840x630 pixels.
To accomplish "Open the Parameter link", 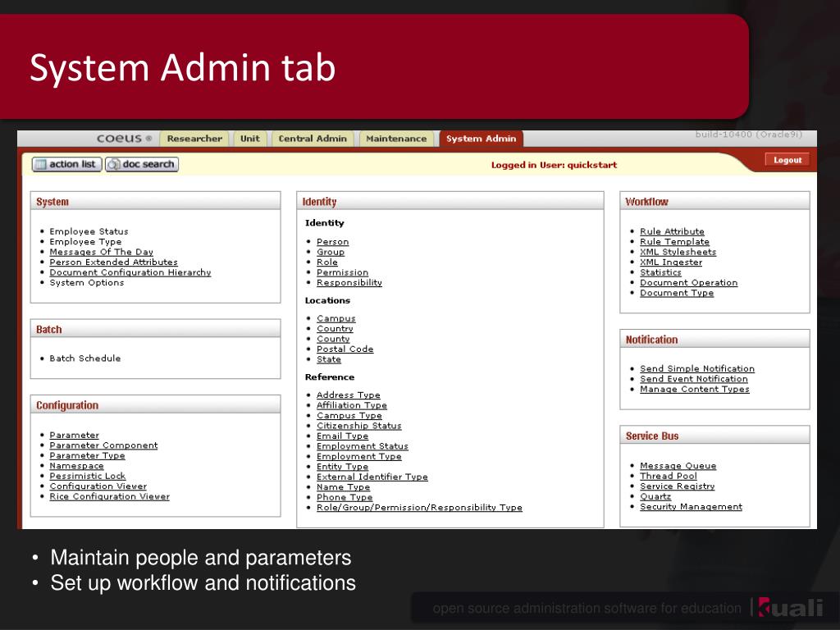I will 75,435.
